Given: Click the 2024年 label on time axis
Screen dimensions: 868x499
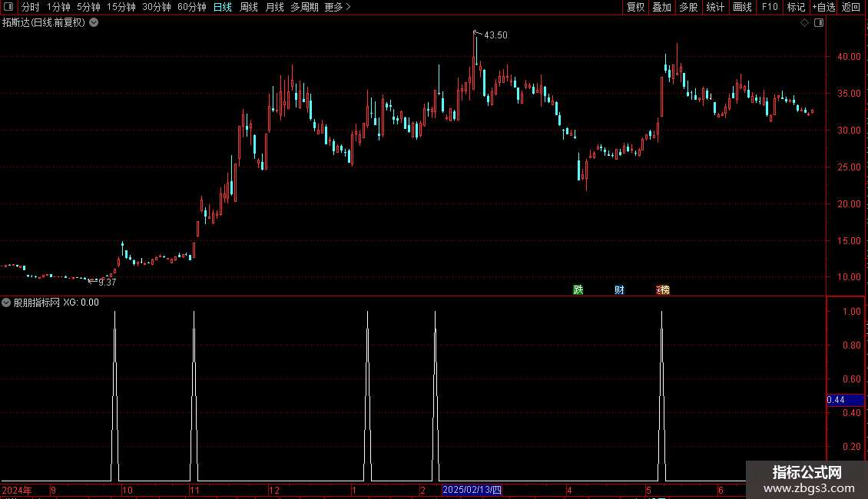Looking at the screenshot, I should coord(17,490).
